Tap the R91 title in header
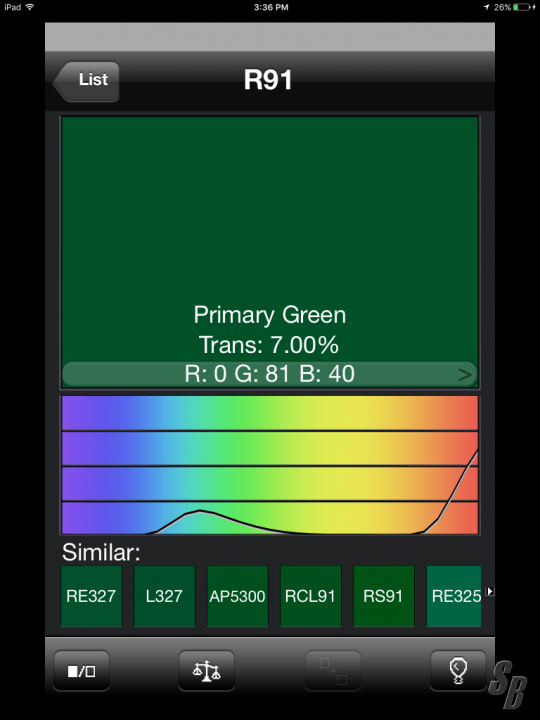The image size is (540, 720). [x=268, y=80]
